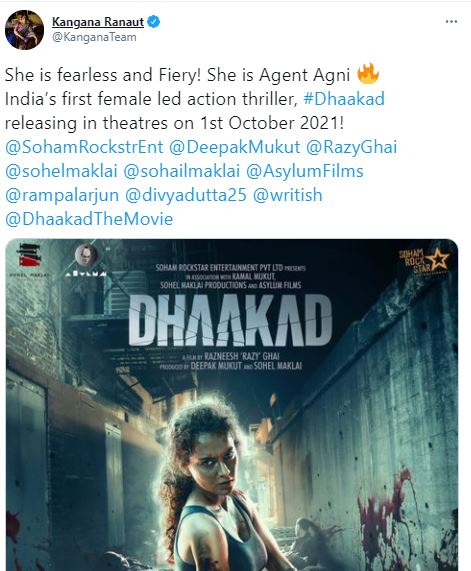This screenshot has height=571, width=471.
Task: Visit the @AsylumFilms mention
Action: [305, 171]
